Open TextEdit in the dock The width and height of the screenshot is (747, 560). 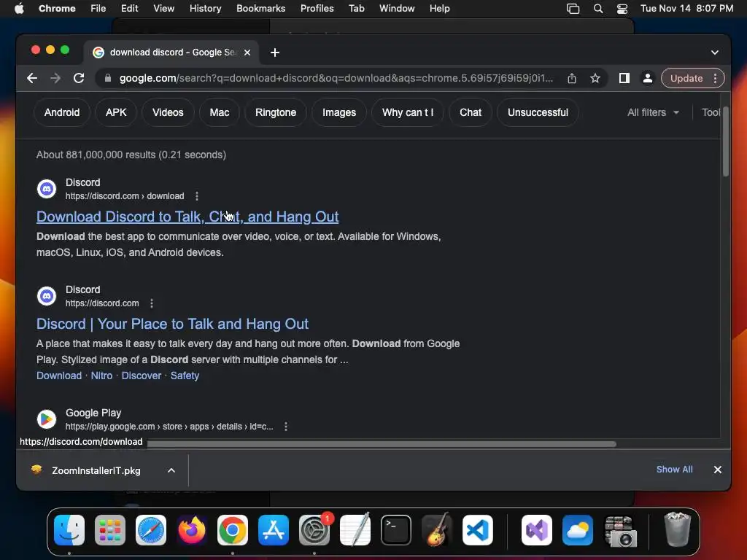tap(355, 530)
